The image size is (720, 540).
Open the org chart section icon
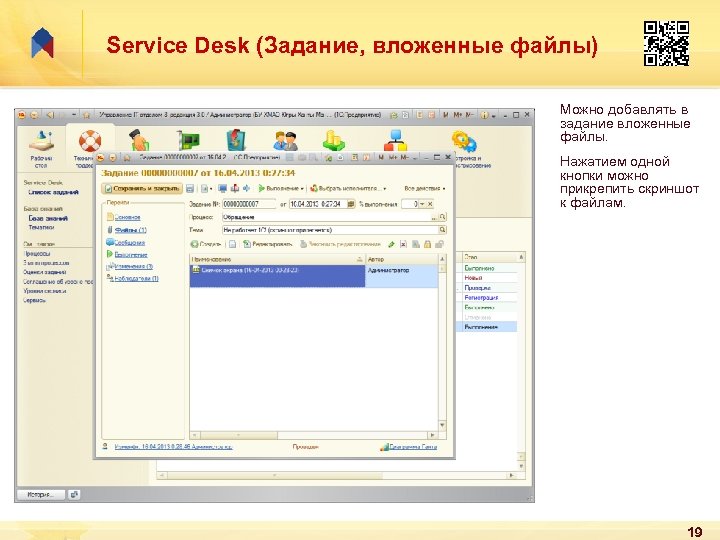tap(396, 141)
